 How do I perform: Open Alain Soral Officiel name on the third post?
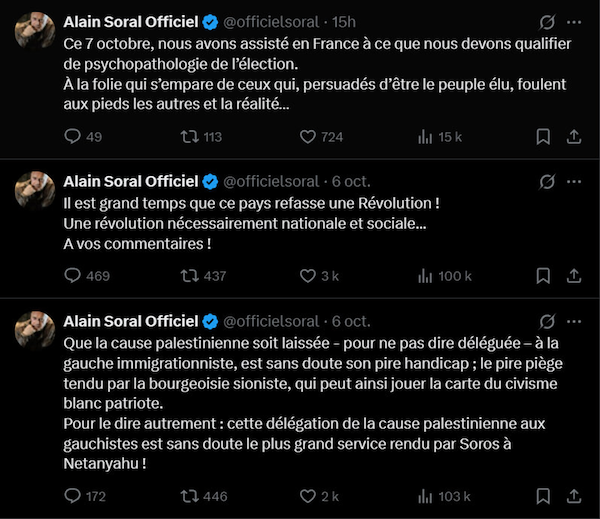pyautogui.click(x=130, y=321)
